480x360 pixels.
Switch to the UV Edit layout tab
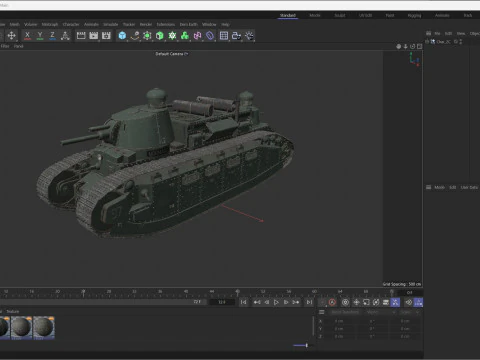pyautogui.click(x=365, y=15)
